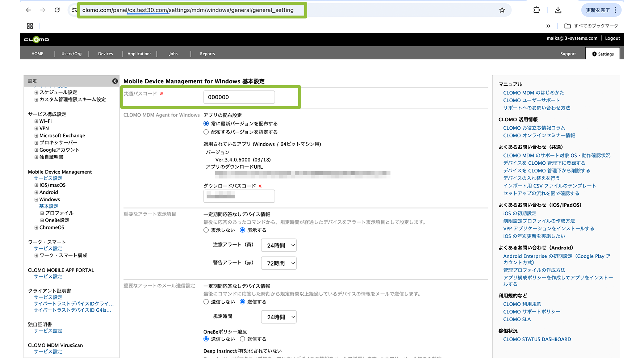The image size is (644, 362).
Task: Open the CLOMO MDM のはじめかた manual link
Action: (534, 93)
